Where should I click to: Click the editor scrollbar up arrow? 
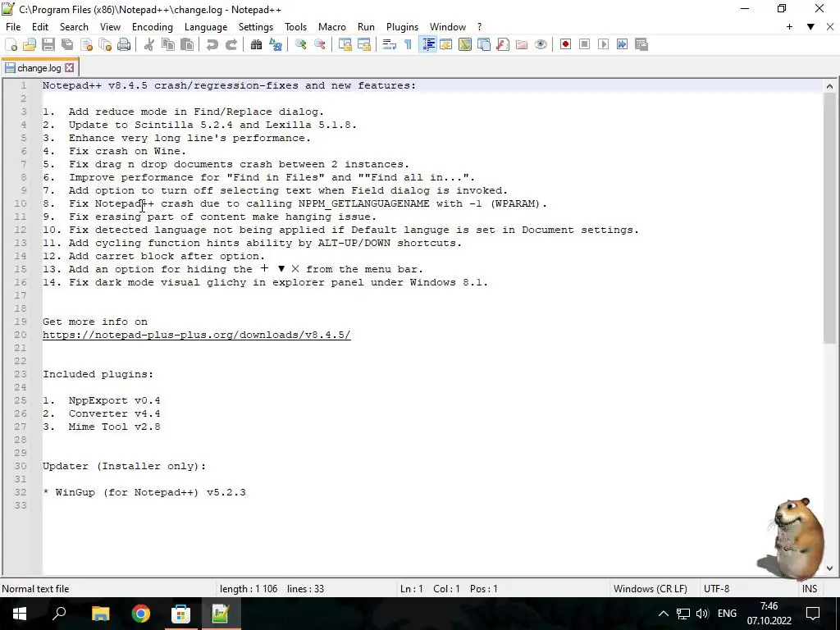click(x=829, y=85)
